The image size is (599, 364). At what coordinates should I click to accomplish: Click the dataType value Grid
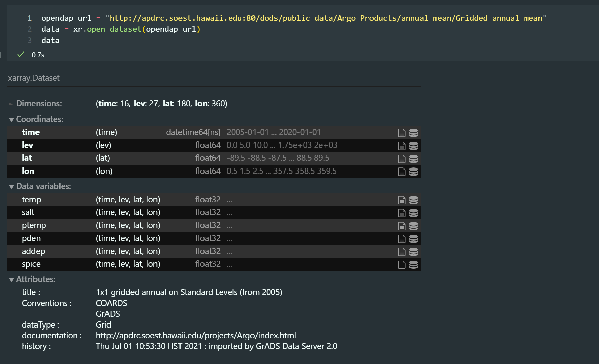pyautogui.click(x=103, y=324)
